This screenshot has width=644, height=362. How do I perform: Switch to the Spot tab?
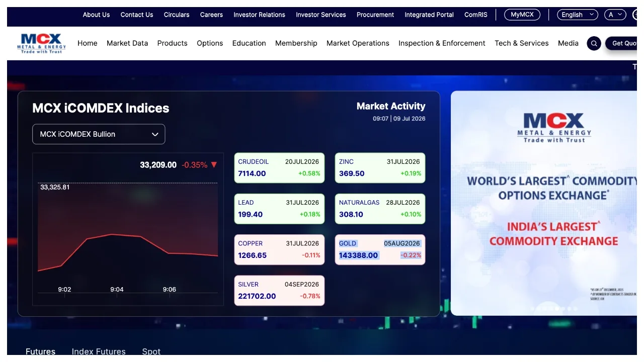pos(151,351)
